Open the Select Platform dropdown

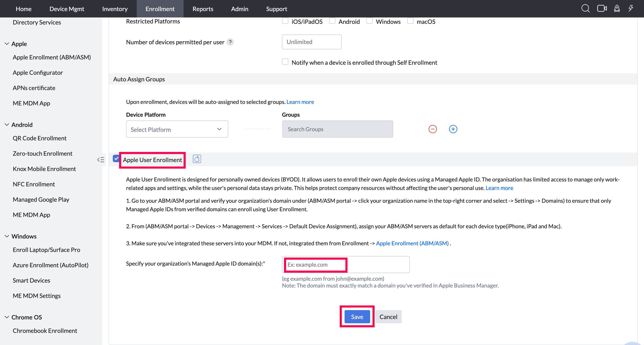tap(177, 129)
